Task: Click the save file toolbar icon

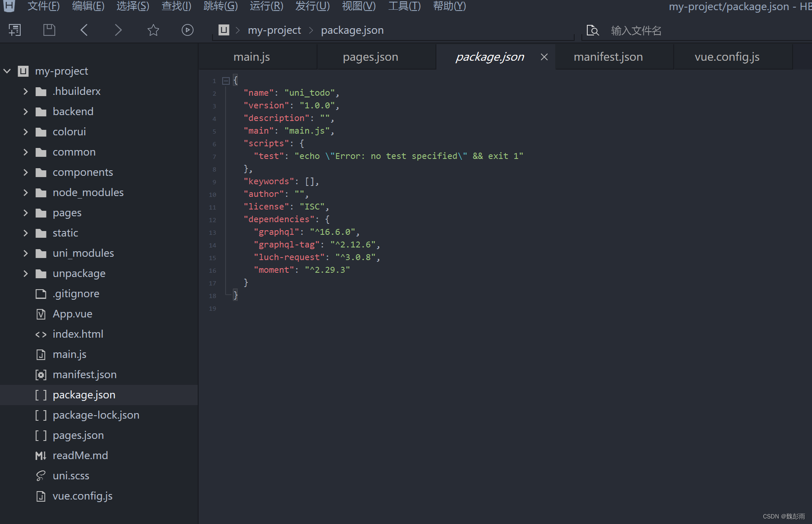Action: pos(49,30)
